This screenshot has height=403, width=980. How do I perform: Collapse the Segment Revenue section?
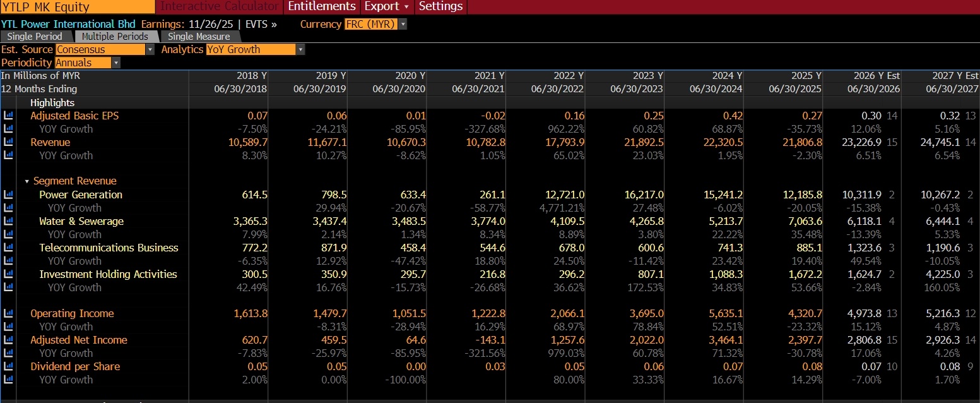(27, 181)
